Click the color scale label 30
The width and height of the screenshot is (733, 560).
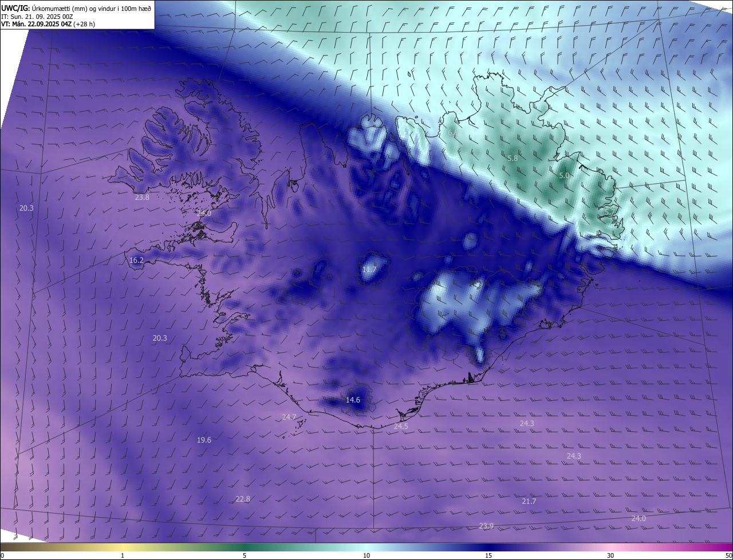click(x=610, y=555)
